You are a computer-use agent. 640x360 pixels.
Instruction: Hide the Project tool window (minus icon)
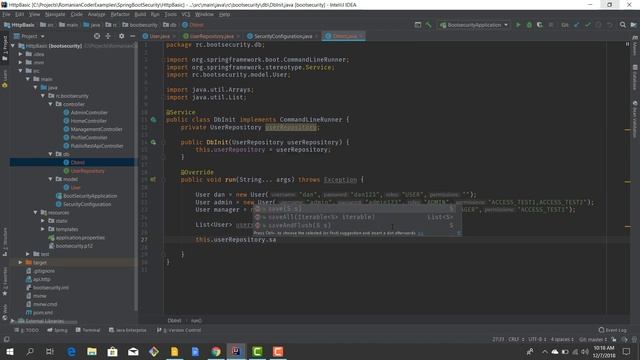pyautogui.click(x=133, y=36)
